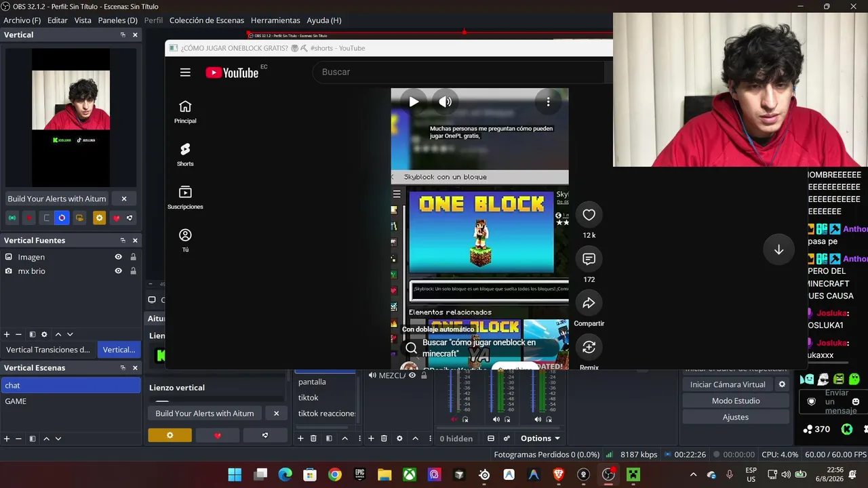Toggle visibility of MEZCLA source

412,375
